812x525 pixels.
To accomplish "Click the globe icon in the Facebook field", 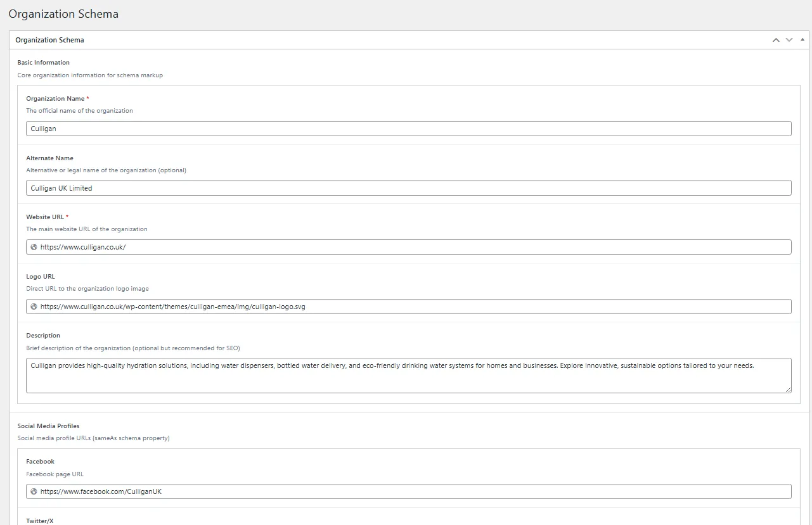I will click(x=34, y=491).
